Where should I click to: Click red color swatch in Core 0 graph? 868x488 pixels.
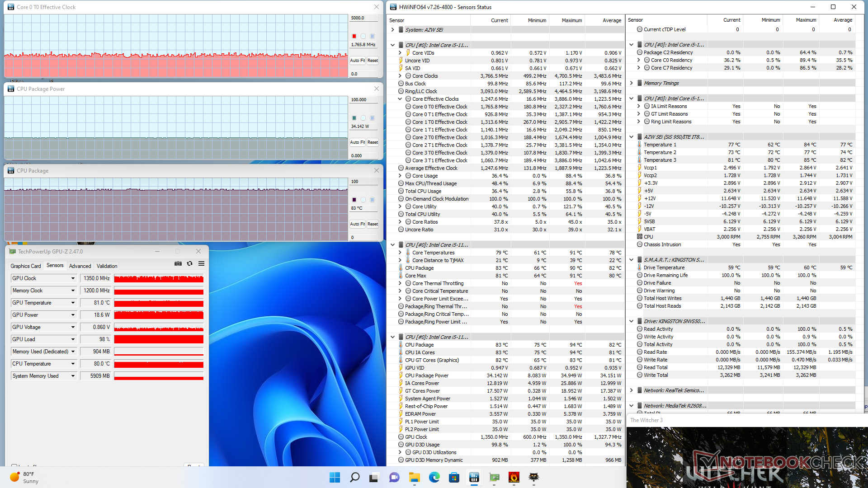pos(354,36)
